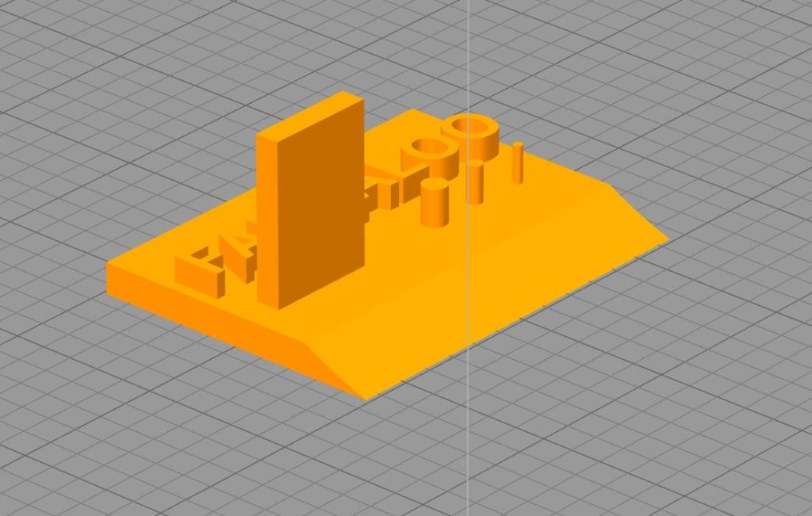
Task: Select the thickest solid cylinder post
Action: pyautogui.click(x=434, y=204)
